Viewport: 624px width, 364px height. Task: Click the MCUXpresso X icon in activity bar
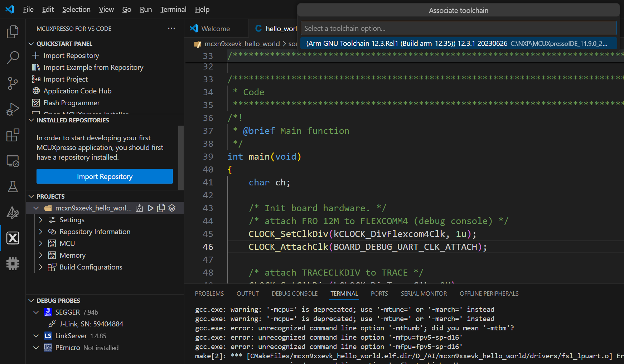(13, 238)
